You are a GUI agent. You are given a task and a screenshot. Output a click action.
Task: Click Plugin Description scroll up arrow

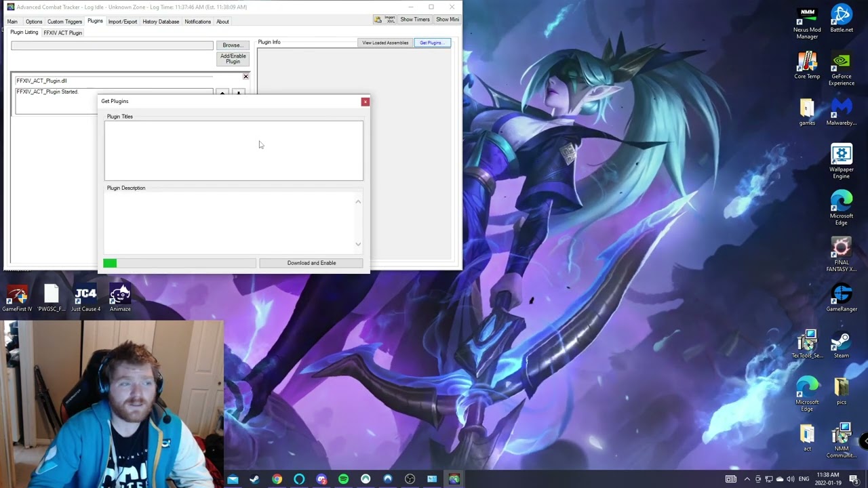click(358, 201)
